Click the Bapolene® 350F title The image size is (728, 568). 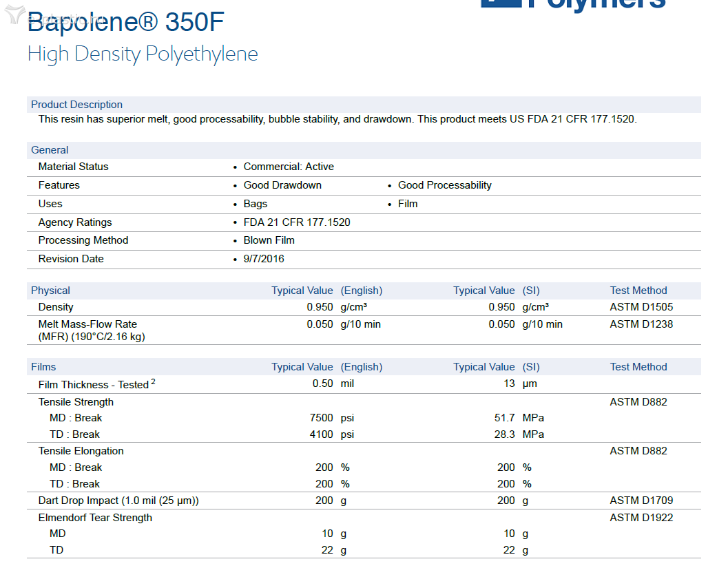click(x=126, y=23)
